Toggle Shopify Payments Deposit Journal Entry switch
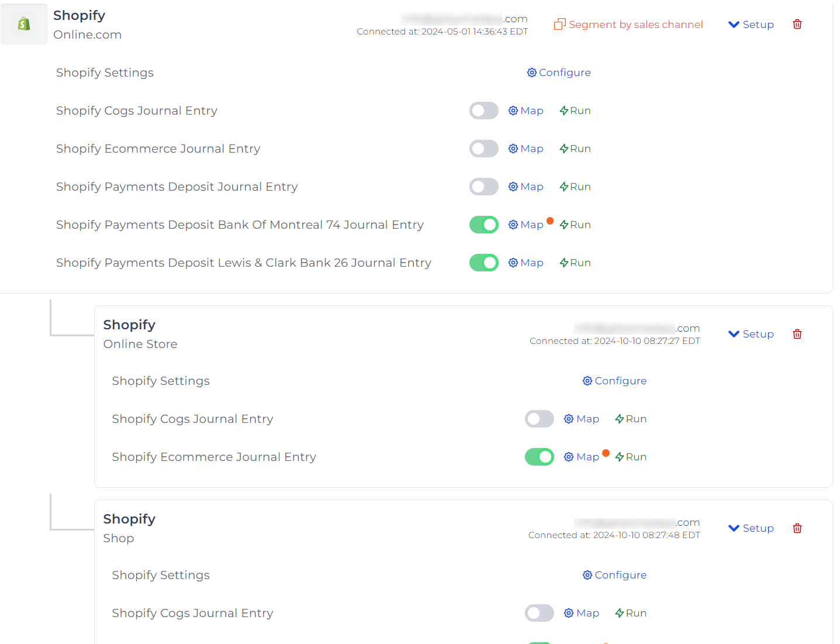 (484, 187)
